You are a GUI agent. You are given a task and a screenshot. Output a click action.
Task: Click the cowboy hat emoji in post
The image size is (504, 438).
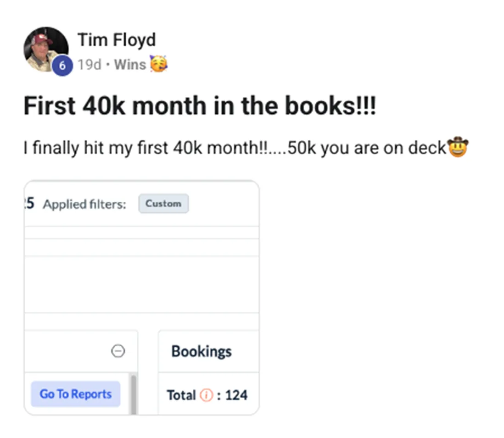458,148
